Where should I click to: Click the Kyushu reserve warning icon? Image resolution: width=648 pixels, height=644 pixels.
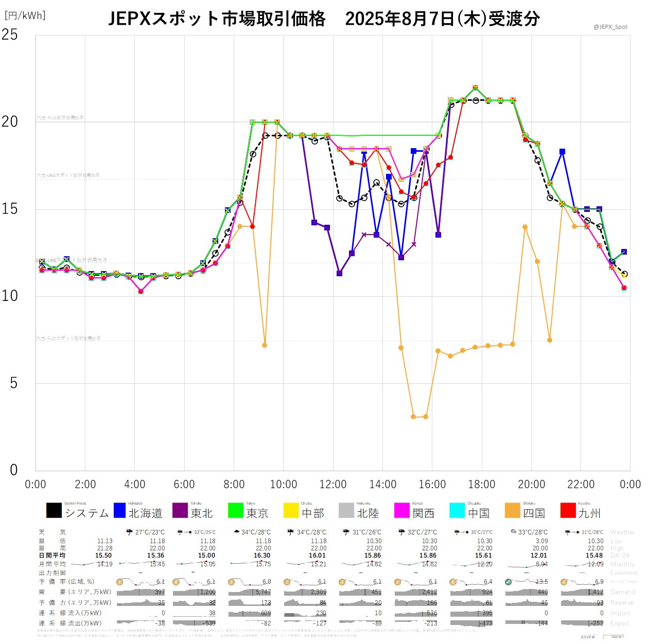point(564,582)
